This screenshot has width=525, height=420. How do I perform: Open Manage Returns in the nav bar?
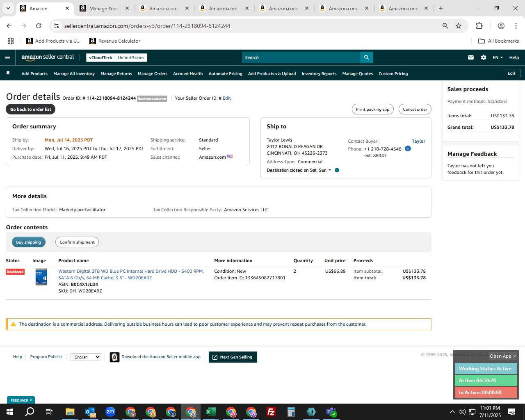click(116, 74)
